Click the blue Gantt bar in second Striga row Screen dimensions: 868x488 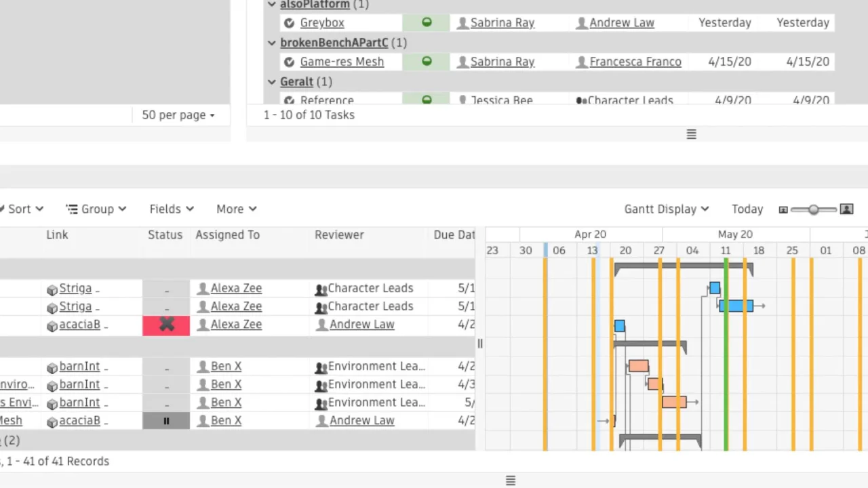(736, 306)
